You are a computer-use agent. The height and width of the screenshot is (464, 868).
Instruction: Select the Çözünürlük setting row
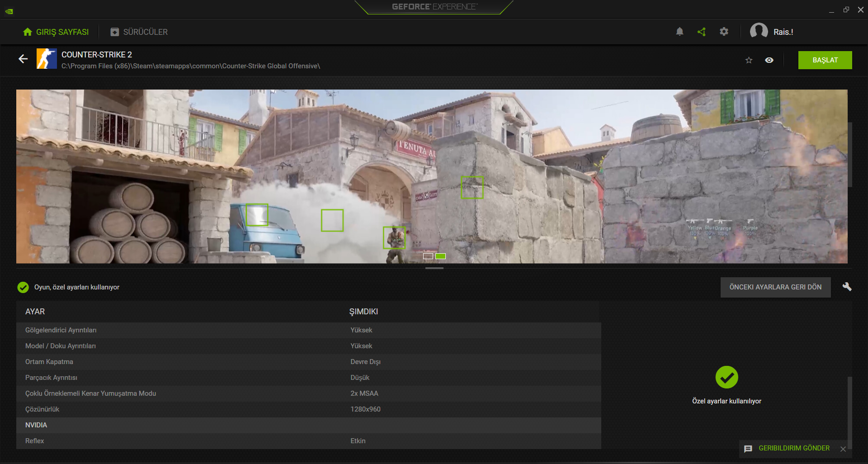coord(309,409)
